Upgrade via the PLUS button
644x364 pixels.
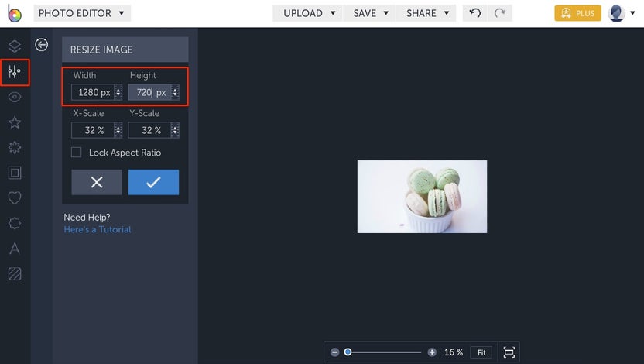(x=578, y=13)
